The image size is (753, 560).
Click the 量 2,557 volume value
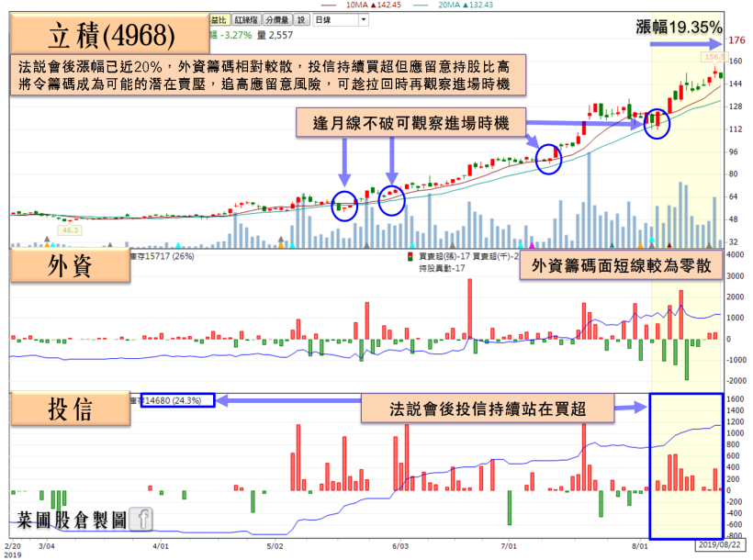point(275,35)
